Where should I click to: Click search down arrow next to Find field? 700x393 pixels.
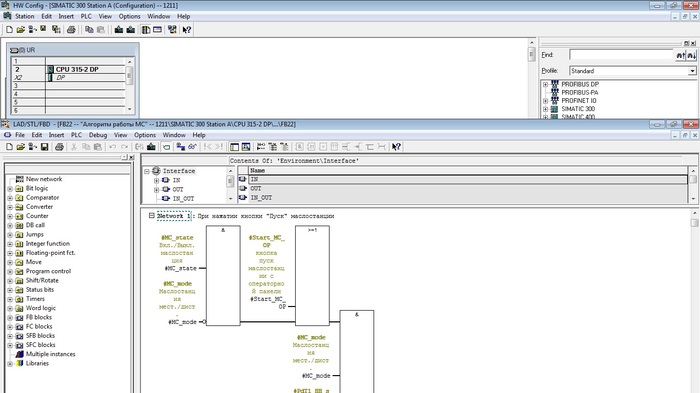tap(692, 55)
